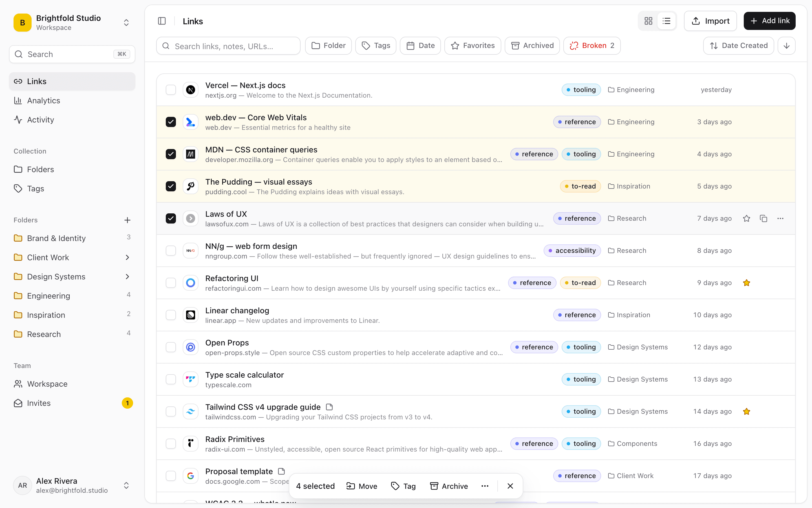Check the Open Props row
This screenshot has height=508, width=812.
tap(171, 347)
